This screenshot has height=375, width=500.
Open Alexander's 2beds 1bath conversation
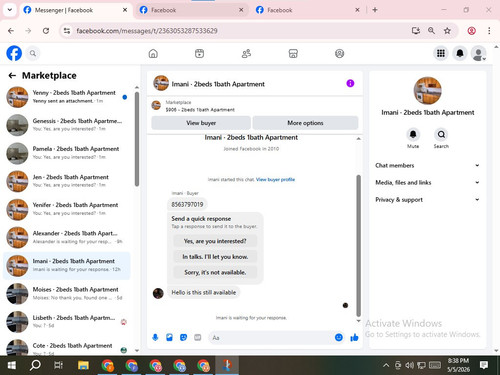click(67, 237)
